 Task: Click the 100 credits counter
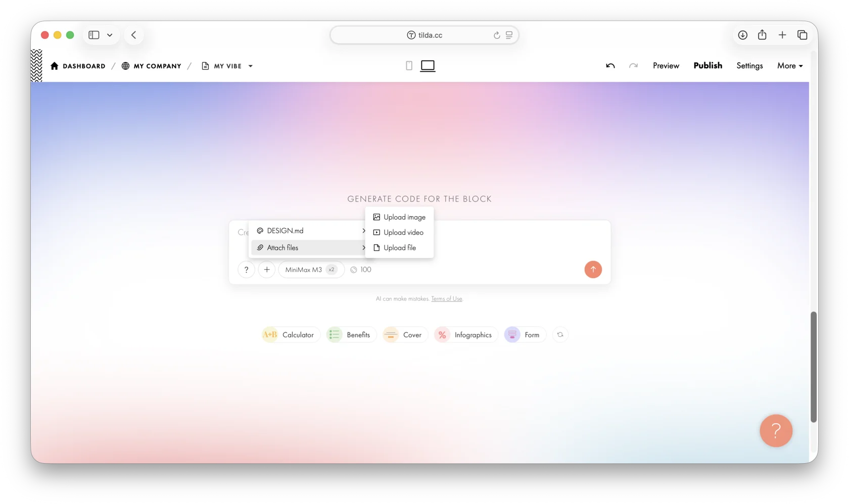click(361, 270)
